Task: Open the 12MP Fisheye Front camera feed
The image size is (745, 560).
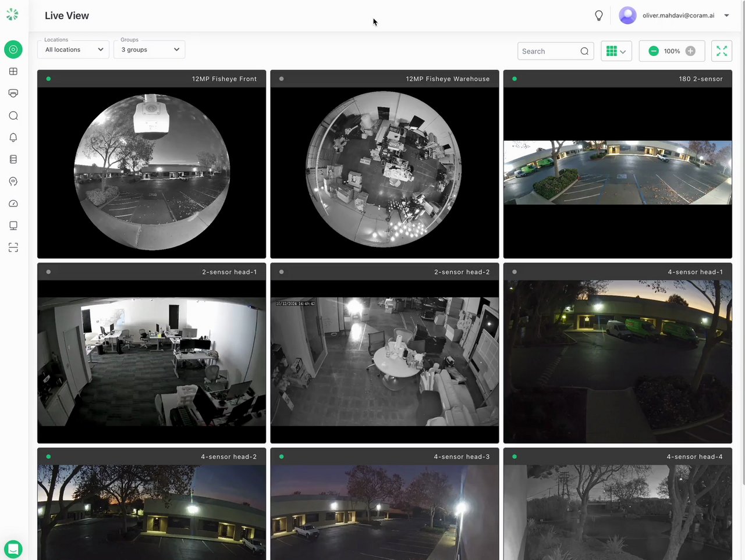Action: point(151,173)
